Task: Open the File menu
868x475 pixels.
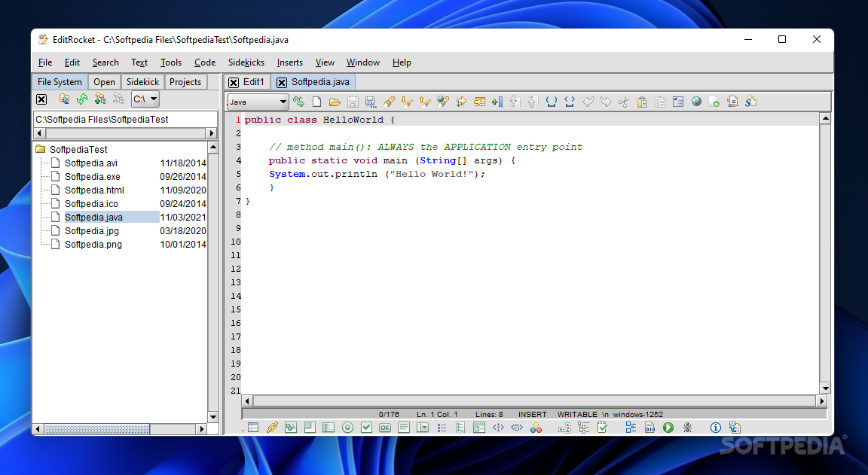Action: [45, 62]
